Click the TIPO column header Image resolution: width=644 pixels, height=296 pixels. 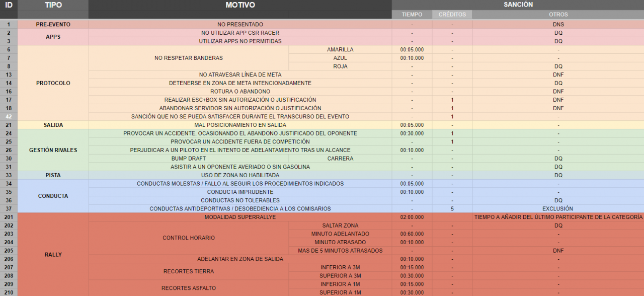pos(53,5)
